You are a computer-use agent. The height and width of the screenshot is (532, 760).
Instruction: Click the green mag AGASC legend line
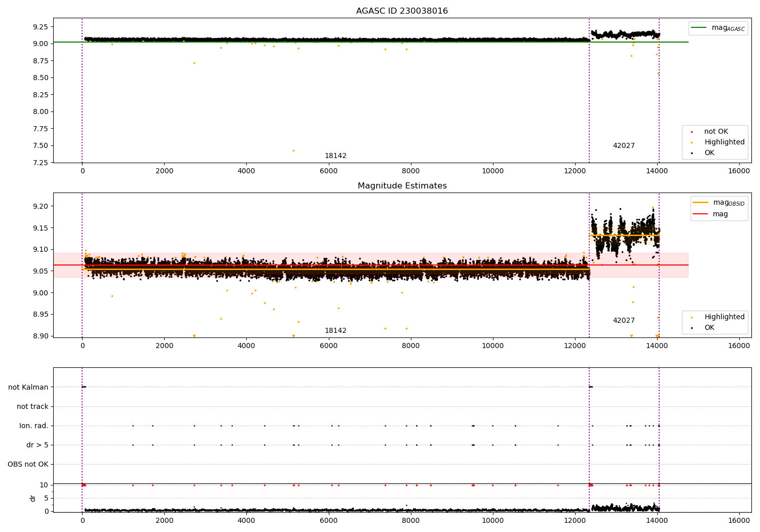click(699, 28)
